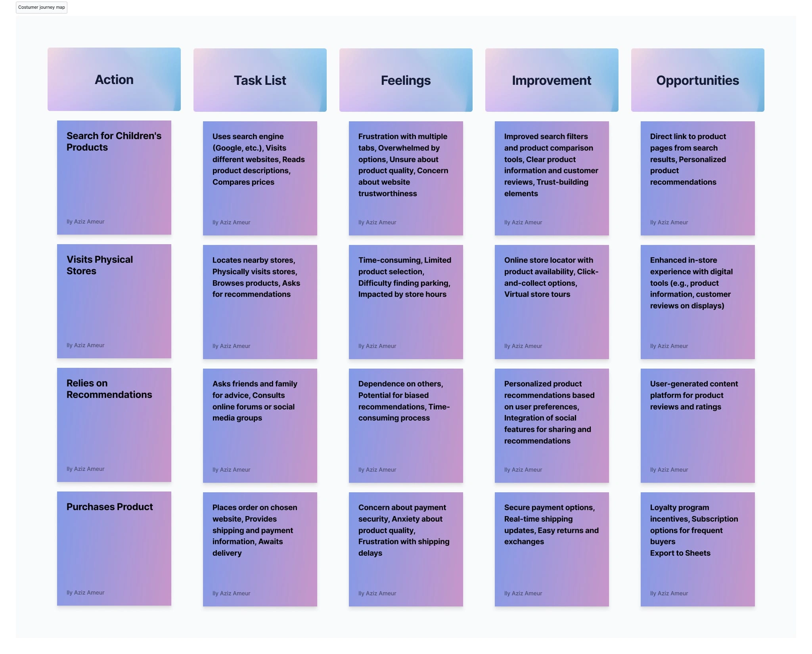Click the Action column header card
The image size is (812, 654).
[x=113, y=80]
